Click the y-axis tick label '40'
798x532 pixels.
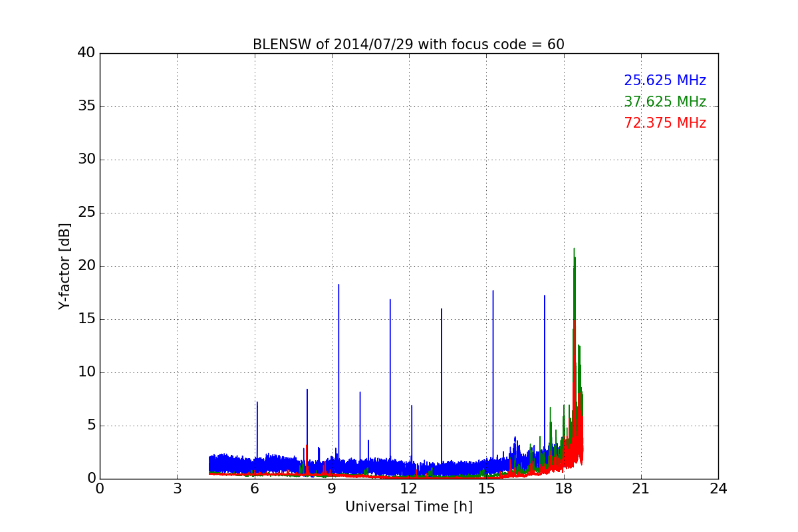[86, 53]
